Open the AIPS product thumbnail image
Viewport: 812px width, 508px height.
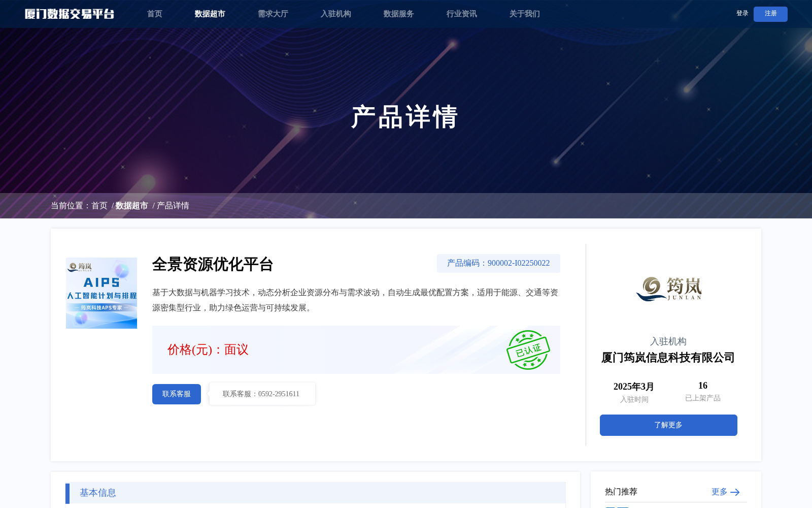[101, 293]
